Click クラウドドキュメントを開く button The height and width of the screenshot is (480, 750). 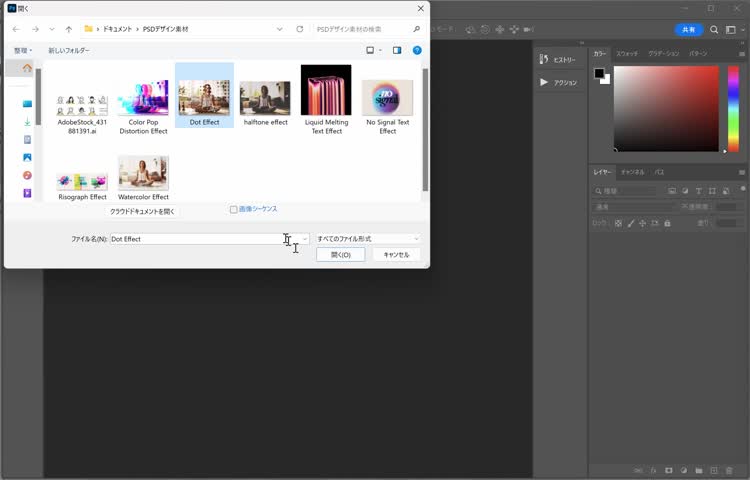(x=143, y=211)
